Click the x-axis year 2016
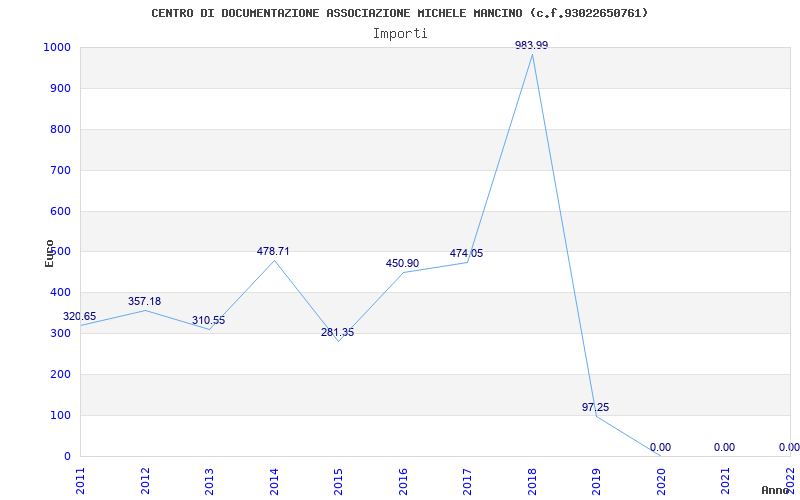800x500 pixels. point(403,481)
